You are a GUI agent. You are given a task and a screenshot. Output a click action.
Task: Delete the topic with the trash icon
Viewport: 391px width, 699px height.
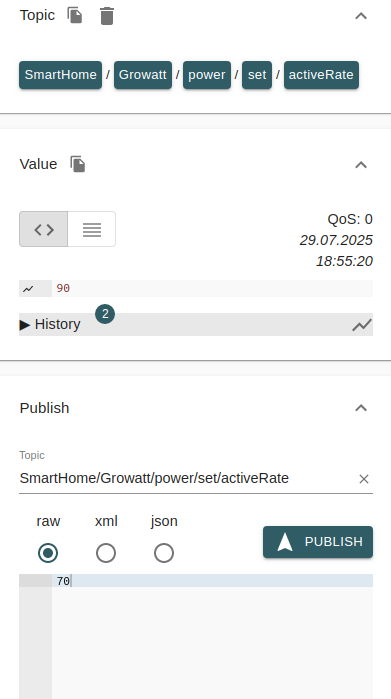point(107,16)
